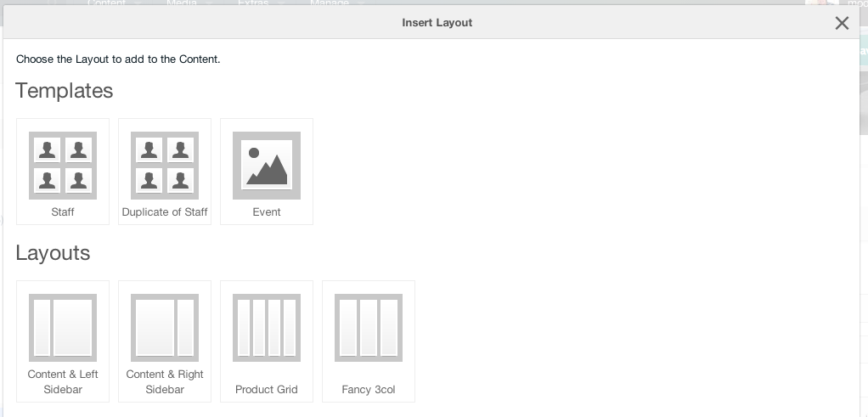Click the "Content & Left Sidebar" text
The image size is (868, 417).
click(63, 382)
